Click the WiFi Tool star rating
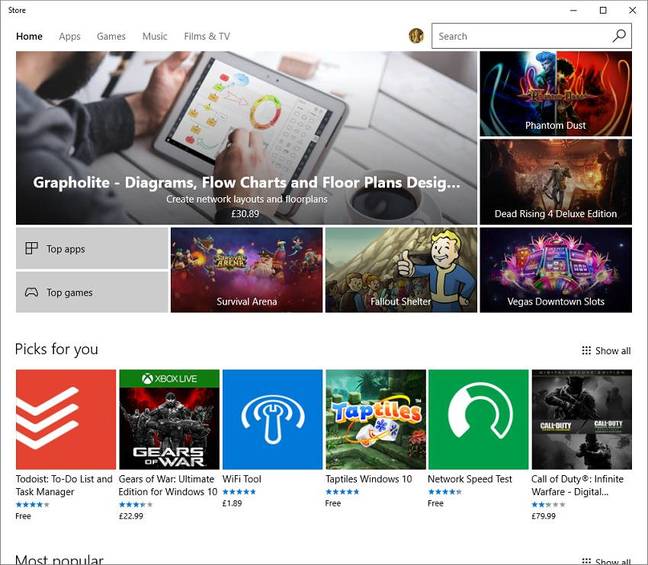Image resolution: width=648 pixels, height=565 pixels. [239, 492]
